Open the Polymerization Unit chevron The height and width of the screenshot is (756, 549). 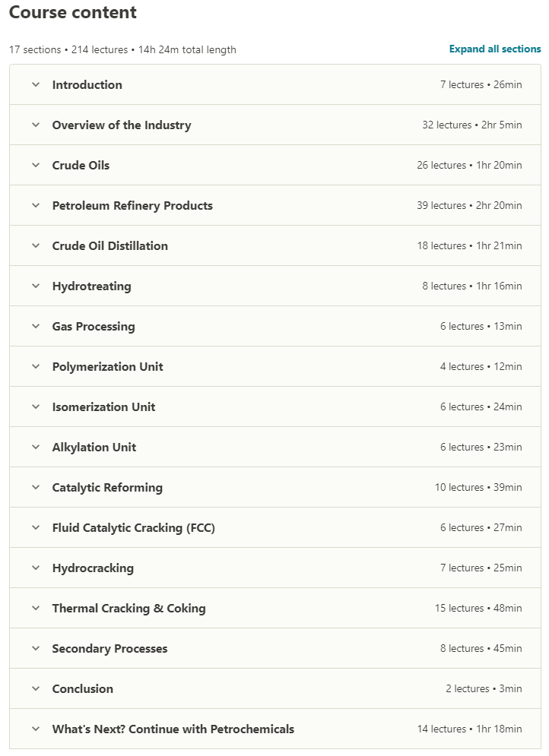(35, 367)
